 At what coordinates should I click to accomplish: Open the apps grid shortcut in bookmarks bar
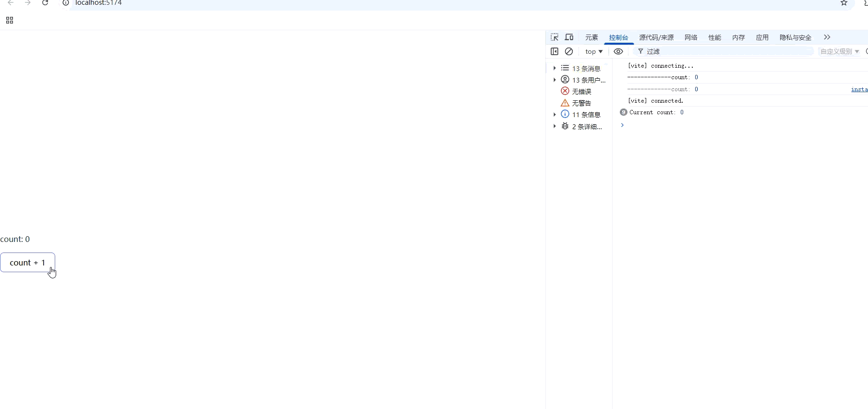click(x=10, y=20)
